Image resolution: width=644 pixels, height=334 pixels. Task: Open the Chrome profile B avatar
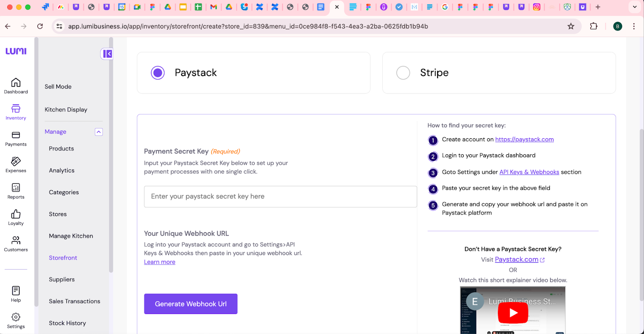617,26
